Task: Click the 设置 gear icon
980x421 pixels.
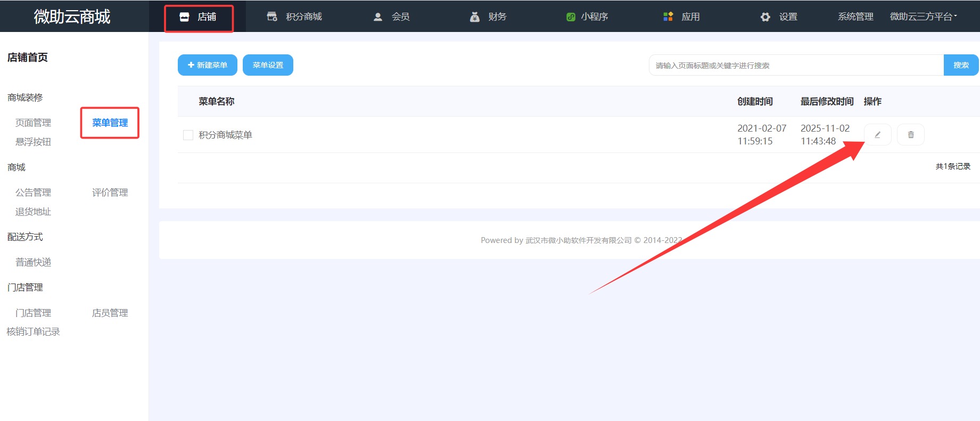Action: 765,17
